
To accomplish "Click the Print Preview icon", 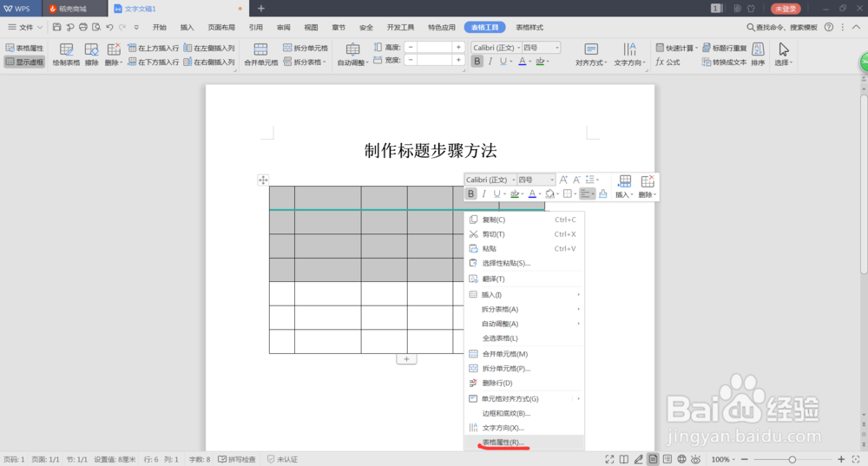I will click(x=96, y=27).
